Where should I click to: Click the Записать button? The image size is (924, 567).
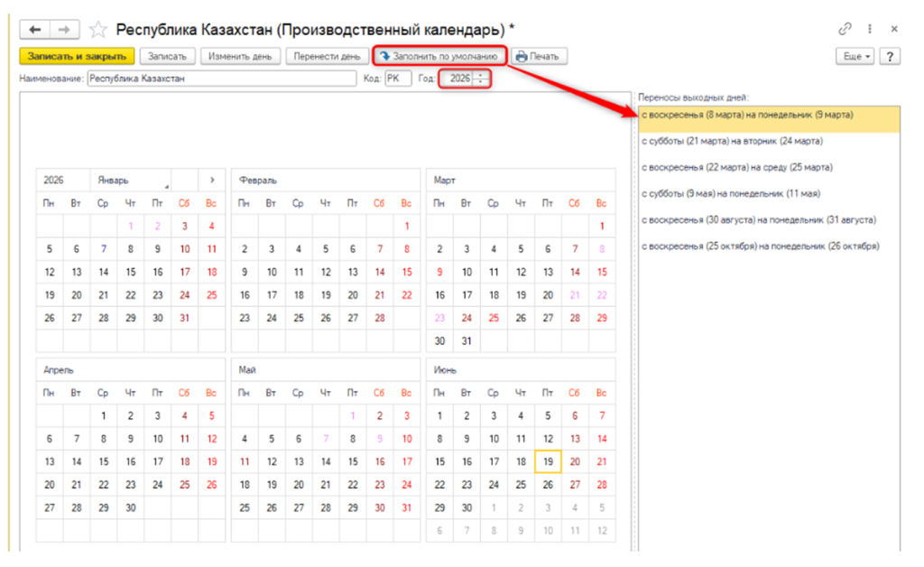167,56
